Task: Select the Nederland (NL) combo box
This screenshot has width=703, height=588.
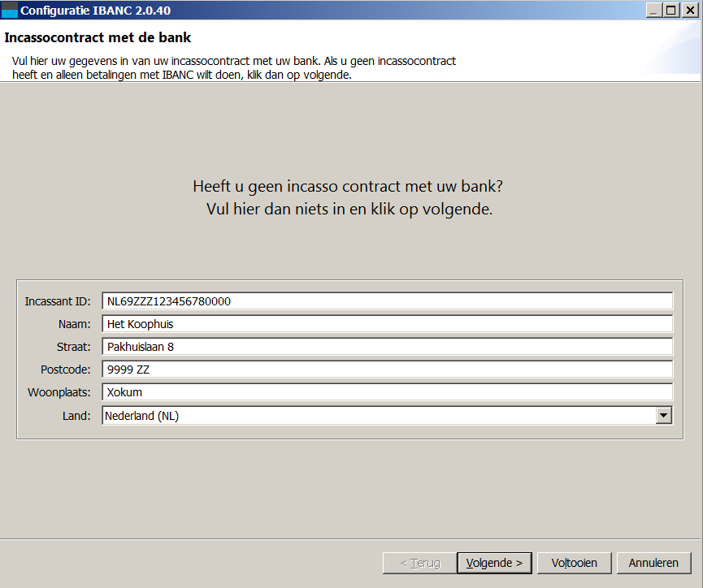Action: (378, 416)
